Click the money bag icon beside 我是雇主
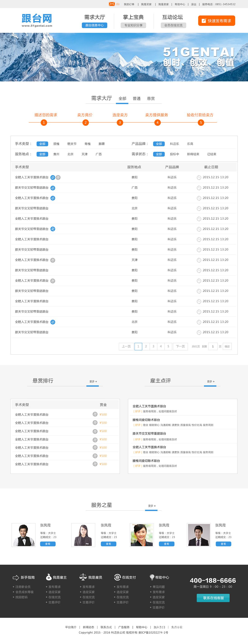Image resolution: width=248 pixels, height=644 pixels. [49, 577]
